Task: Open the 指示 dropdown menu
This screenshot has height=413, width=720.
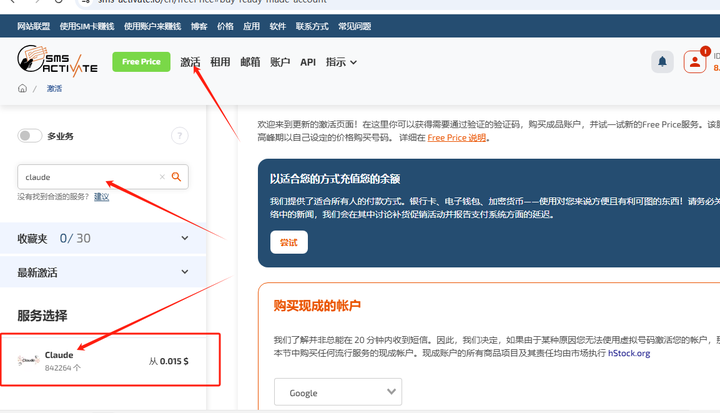Action: point(341,62)
